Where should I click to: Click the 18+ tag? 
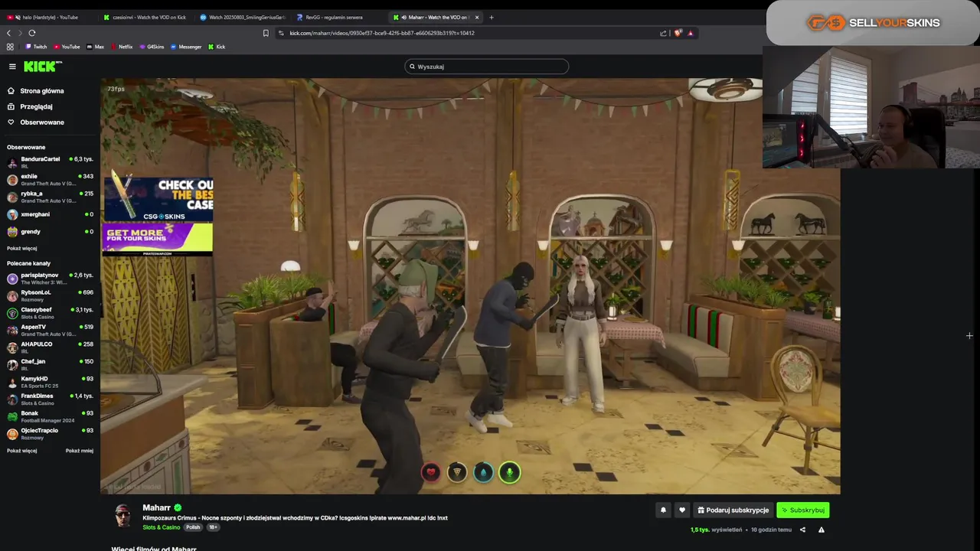213,527
